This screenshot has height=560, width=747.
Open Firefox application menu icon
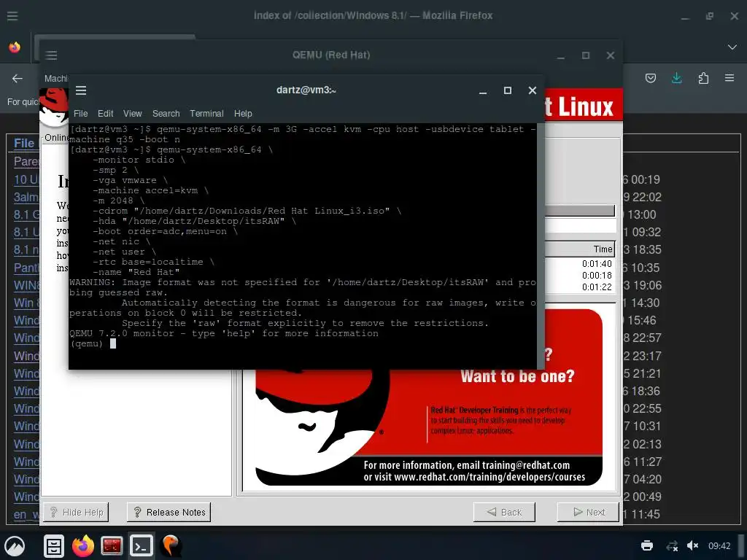729,78
